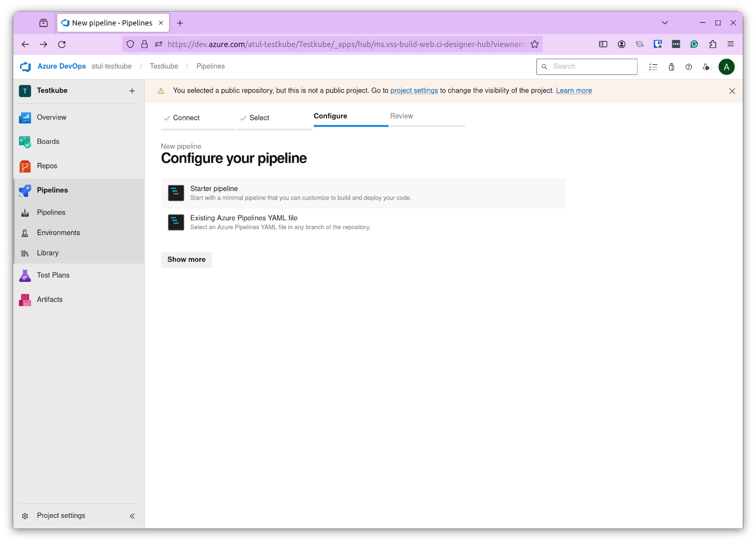Click the Existing Azure Pipelines YAML file icon
This screenshot has height=543, width=756.
click(x=176, y=223)
